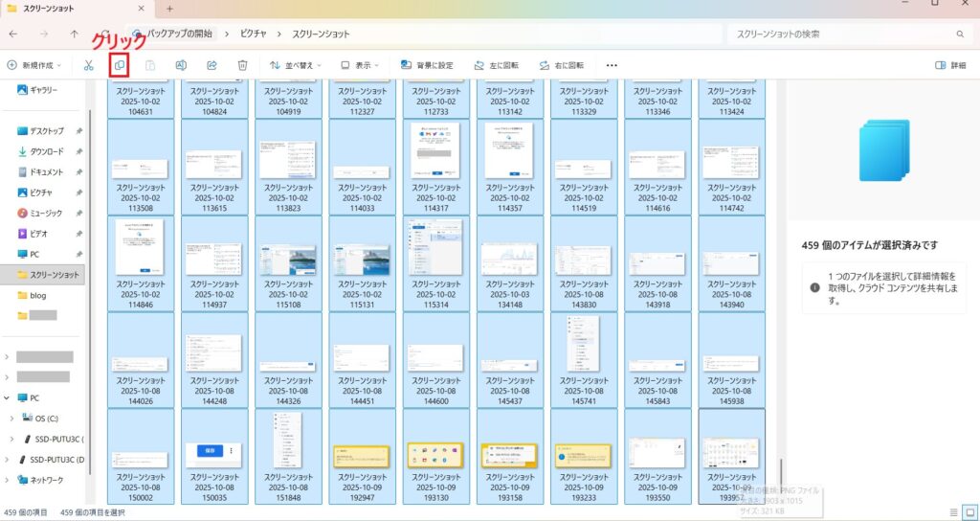Toggle the 詳細 details pane button

click(x=950, y=65)
